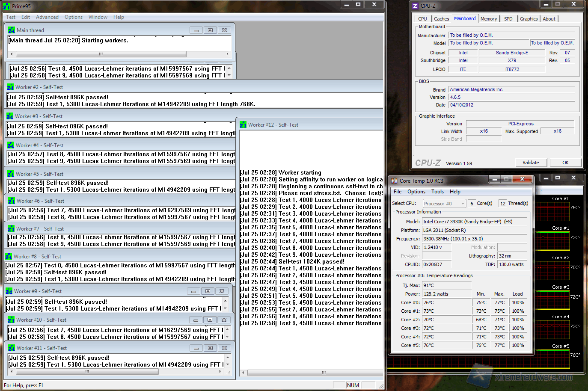588x391 pixels.
Task: Click the Worker #9 Self-Test window icon
Action: (9, 291)
